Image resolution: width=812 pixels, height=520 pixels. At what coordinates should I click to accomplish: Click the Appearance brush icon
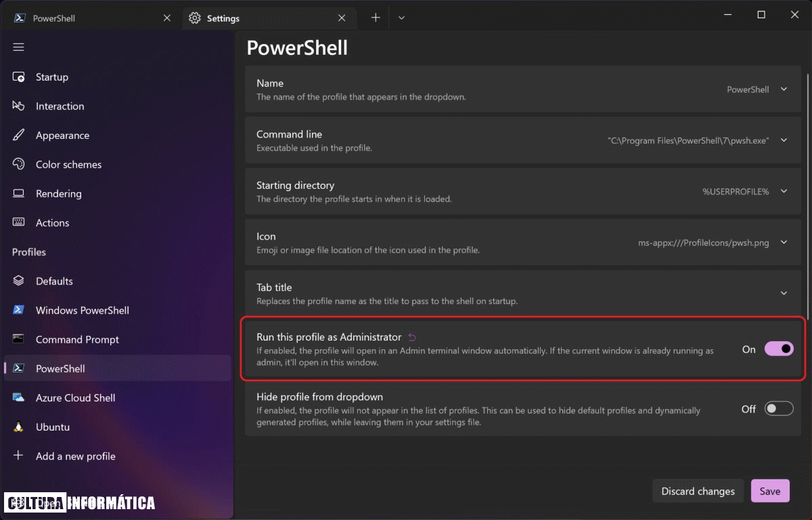pyautogui.click(x=19, y=135)
